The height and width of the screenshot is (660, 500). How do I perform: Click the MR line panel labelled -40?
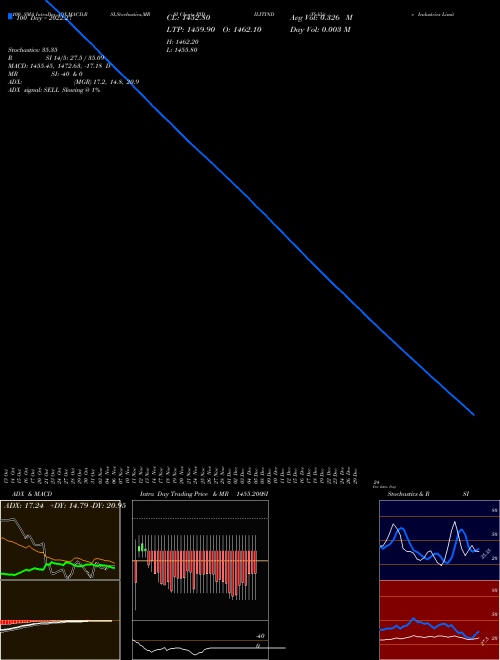(x=200, y=640)
